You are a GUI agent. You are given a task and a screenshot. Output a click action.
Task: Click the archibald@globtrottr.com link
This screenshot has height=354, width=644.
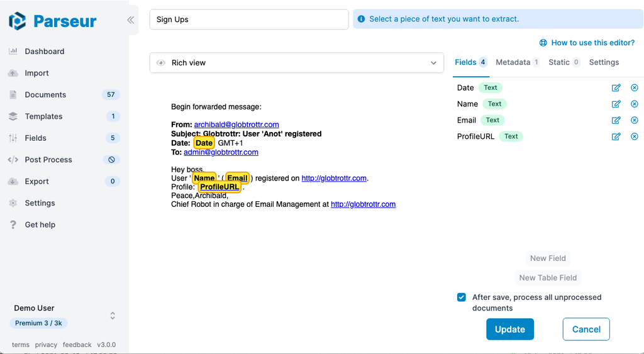coord(236,124)
